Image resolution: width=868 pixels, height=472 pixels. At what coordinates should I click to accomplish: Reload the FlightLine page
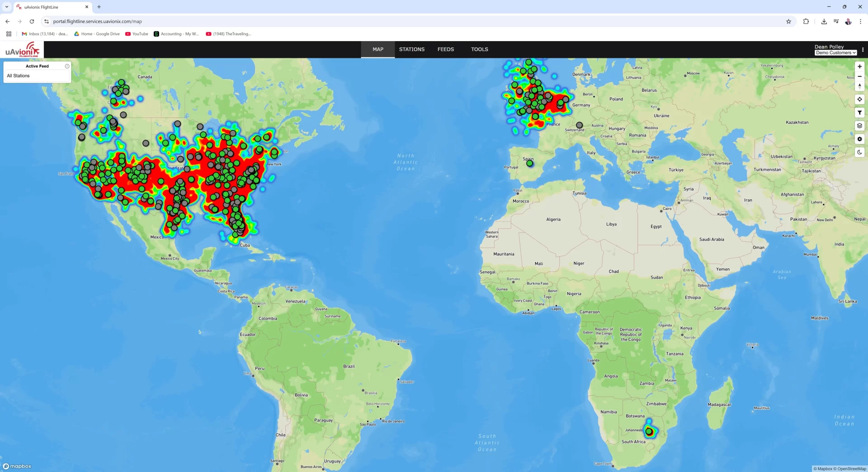tap(32, 21)
